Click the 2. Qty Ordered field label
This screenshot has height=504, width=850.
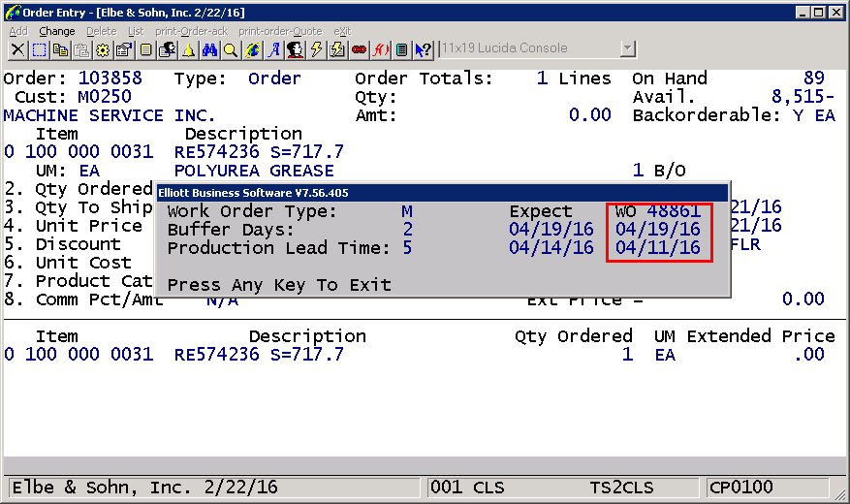point(79,189)
